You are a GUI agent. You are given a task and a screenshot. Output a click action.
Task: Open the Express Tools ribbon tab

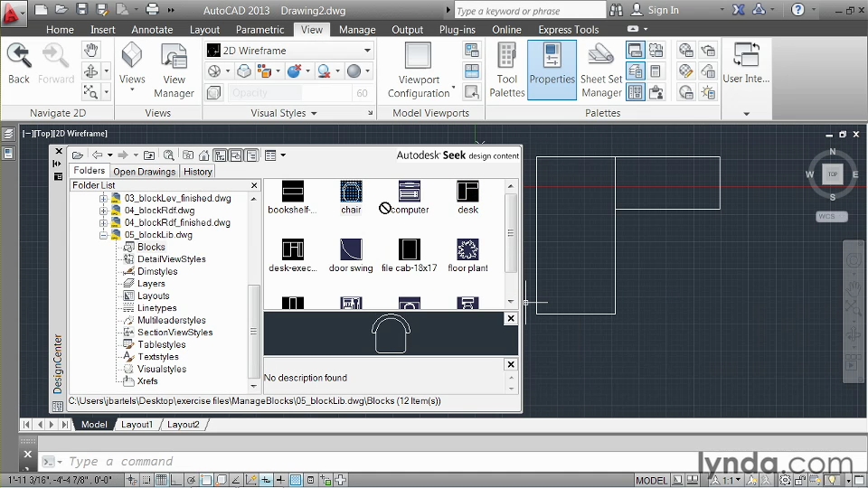[569, 30]
